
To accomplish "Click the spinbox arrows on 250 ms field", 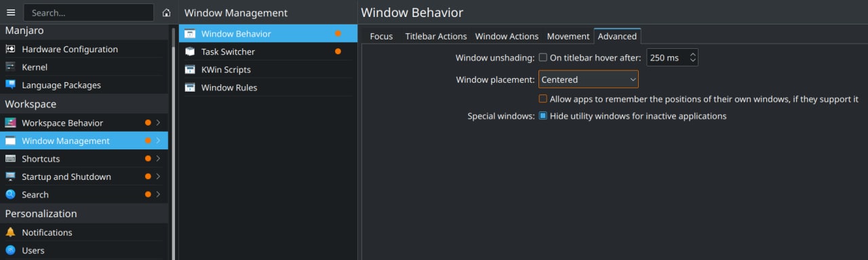I will (692, 58).
